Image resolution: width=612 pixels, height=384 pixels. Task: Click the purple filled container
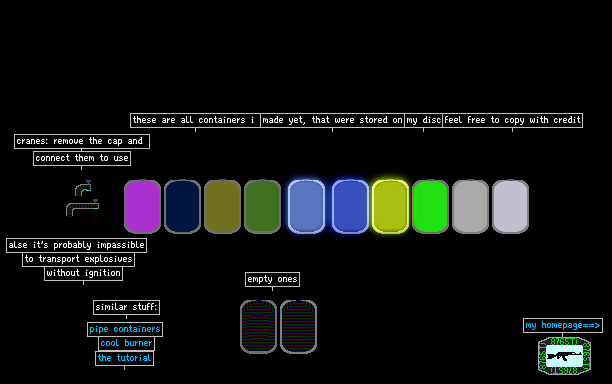click(142, 206)
